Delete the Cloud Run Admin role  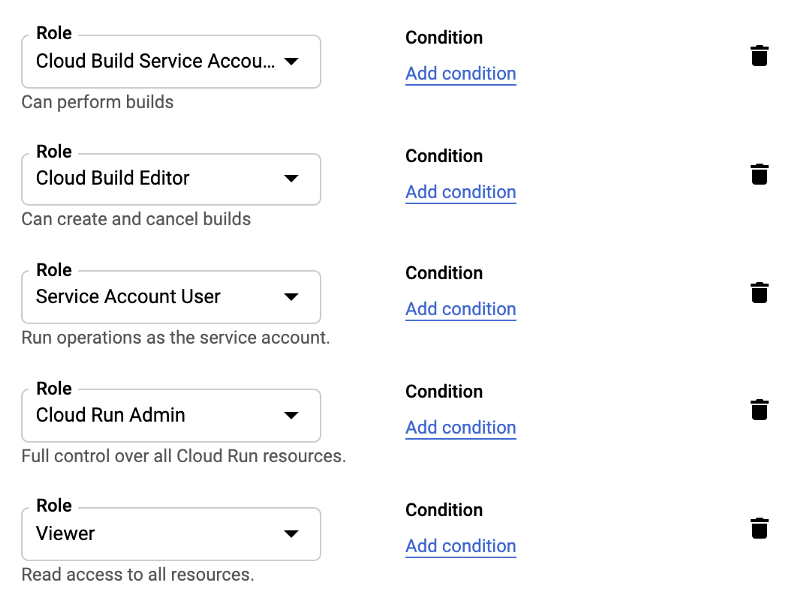pyautogui.click(x=759, y=410)
